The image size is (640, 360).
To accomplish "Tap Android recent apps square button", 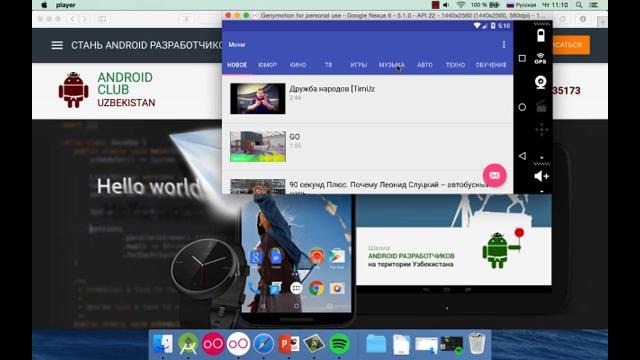I will click(522, 58).
